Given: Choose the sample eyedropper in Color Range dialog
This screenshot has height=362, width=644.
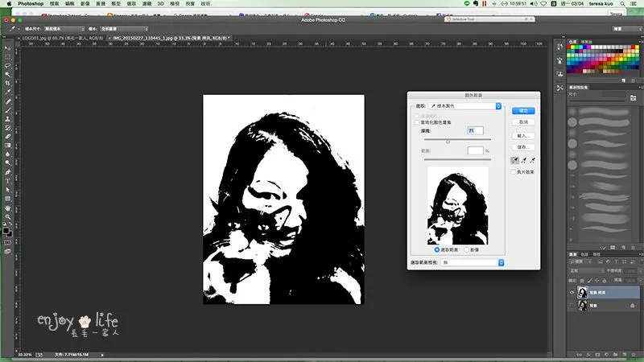Looking at the screenshot, I should (x=514, y=160).
